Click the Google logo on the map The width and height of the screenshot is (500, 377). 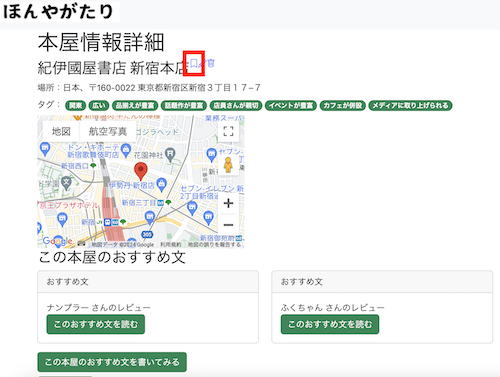[x=57, y=241]
